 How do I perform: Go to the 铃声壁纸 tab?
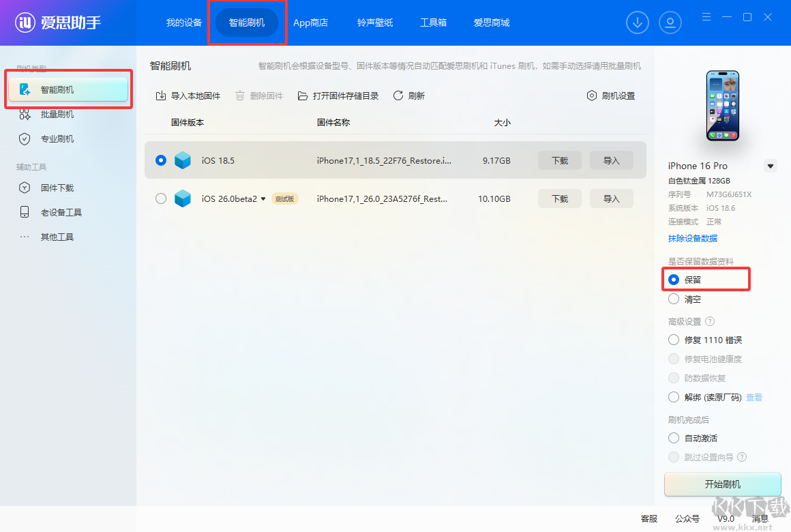click(375, 23)
